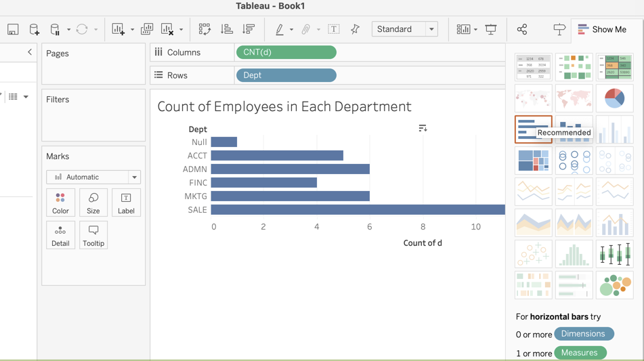Collapse the left side pane
644x361 pixels.
[x=30, y=52]
